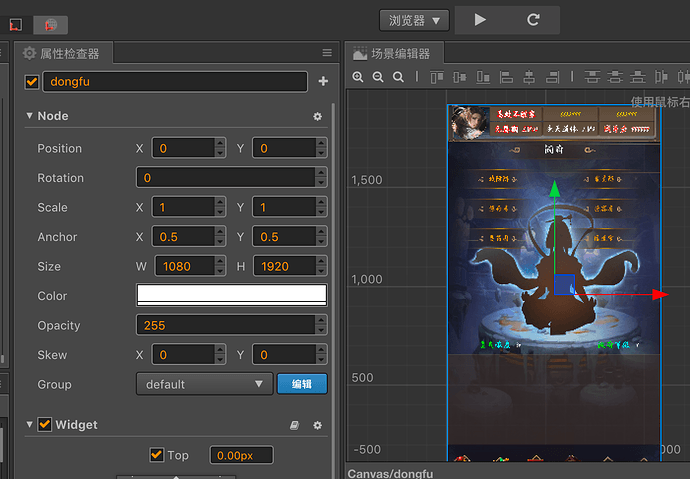690x479 pixels.
Task: Click the Canvas/dongfu path text
Action: (x=390, y=473)
